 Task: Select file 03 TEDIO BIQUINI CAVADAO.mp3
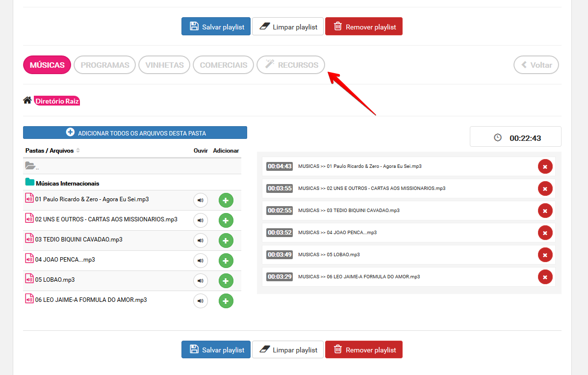(79, 240)
